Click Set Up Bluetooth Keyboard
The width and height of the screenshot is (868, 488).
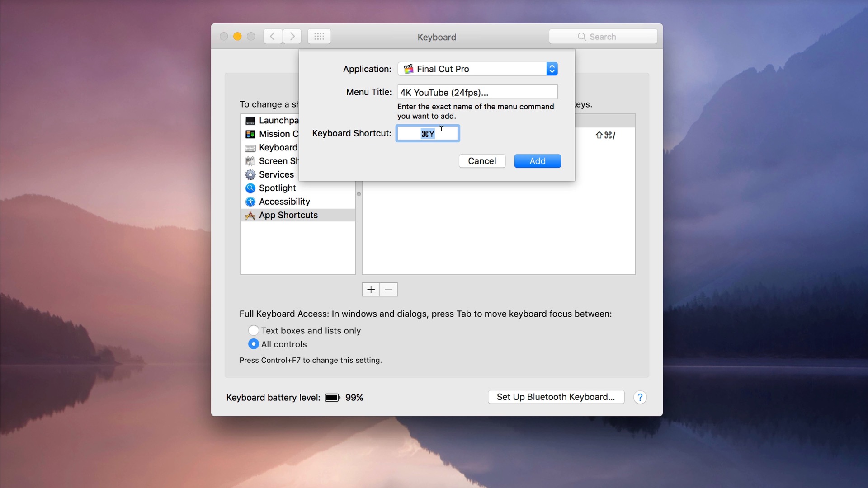pos(556,397)
